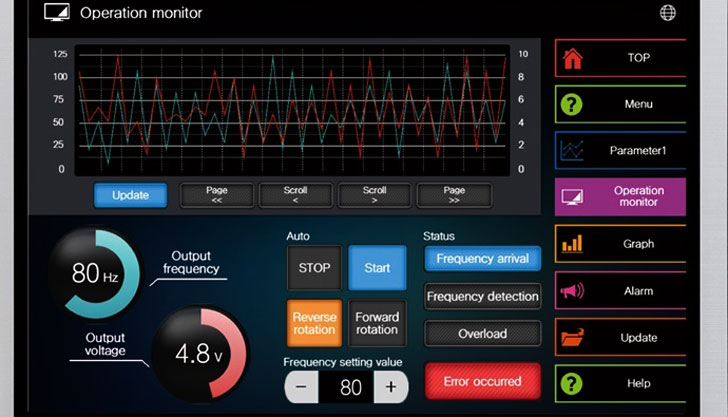Go to previous page with Page <<

[x=217, y=195]
